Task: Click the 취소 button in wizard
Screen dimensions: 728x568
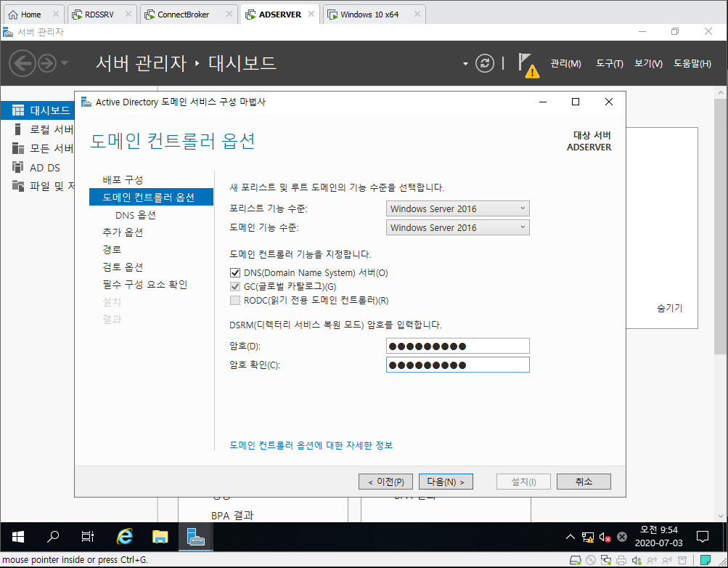Action: (x=584, y=482)
